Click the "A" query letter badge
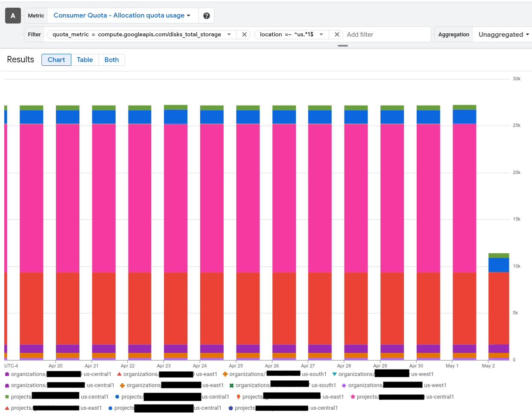The image size is (532, 414). [13, 15]
